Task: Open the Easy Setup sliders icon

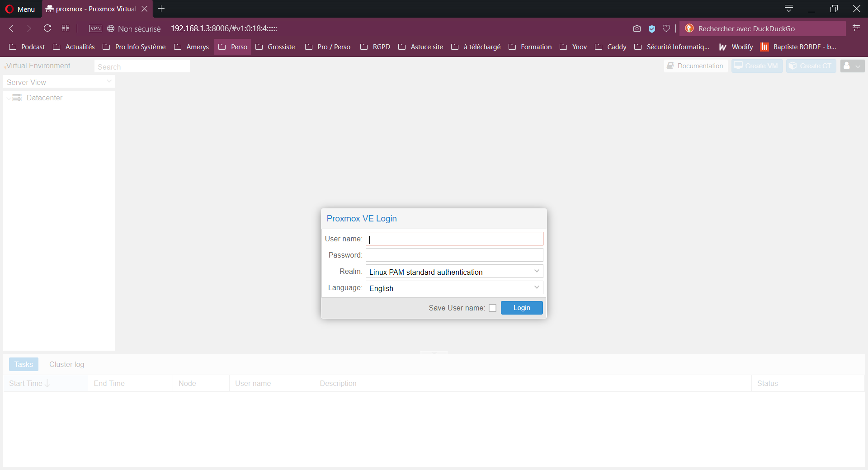Action: (856, 28)
